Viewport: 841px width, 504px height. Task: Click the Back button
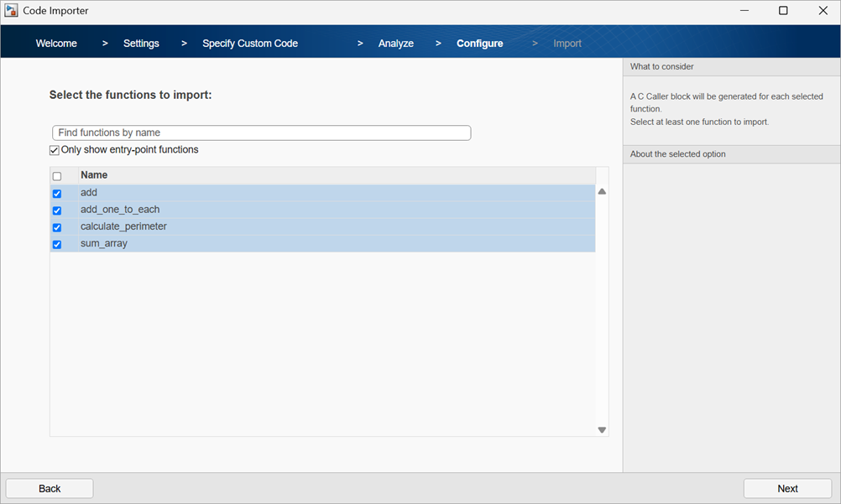(x=49, y=488)
